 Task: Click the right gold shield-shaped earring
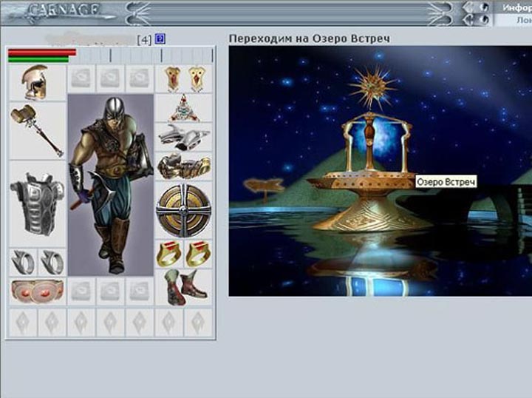pyautogui.click(x=197, y=78)
